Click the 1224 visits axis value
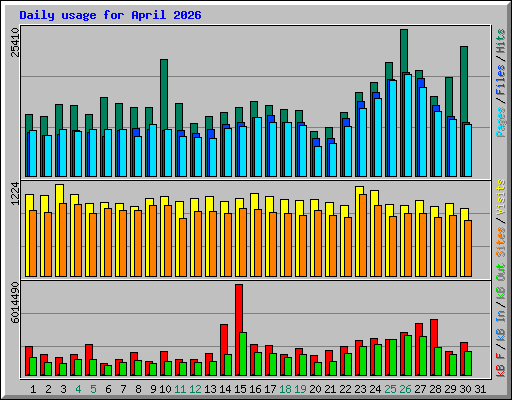The width and height of the screenshot is (512, 400). click(15, 194)
